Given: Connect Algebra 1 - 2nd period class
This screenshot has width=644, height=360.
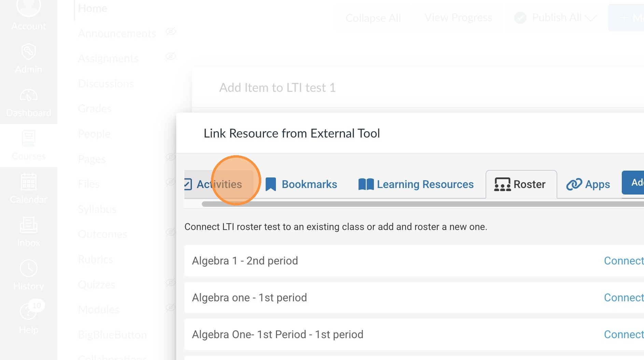Looking at the screenshot, I should tap(624, 261).
